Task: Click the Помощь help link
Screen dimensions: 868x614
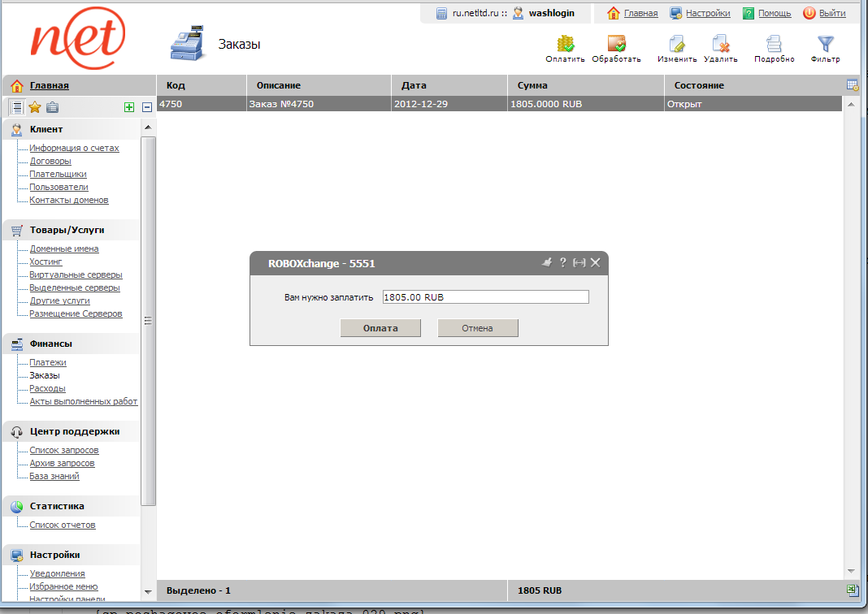Action: click(774, 13)
